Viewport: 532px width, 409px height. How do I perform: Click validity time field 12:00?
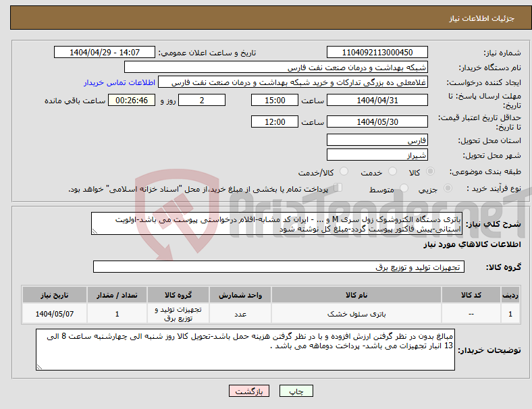tap(275, 121)
